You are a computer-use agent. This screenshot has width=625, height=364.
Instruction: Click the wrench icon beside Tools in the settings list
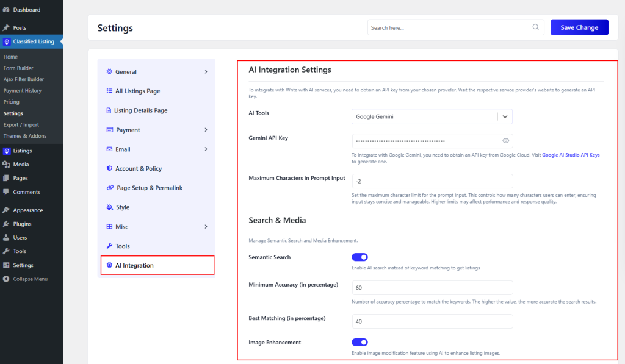click(109, 246)
